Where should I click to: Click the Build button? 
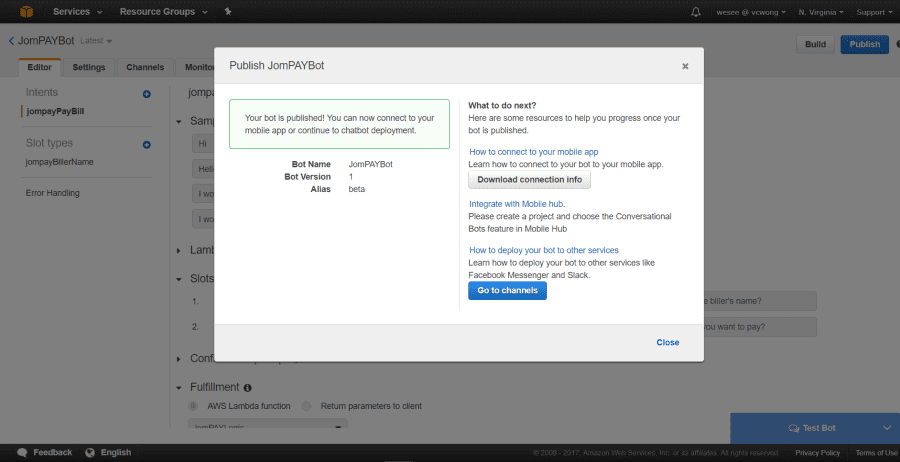point(815,44)
